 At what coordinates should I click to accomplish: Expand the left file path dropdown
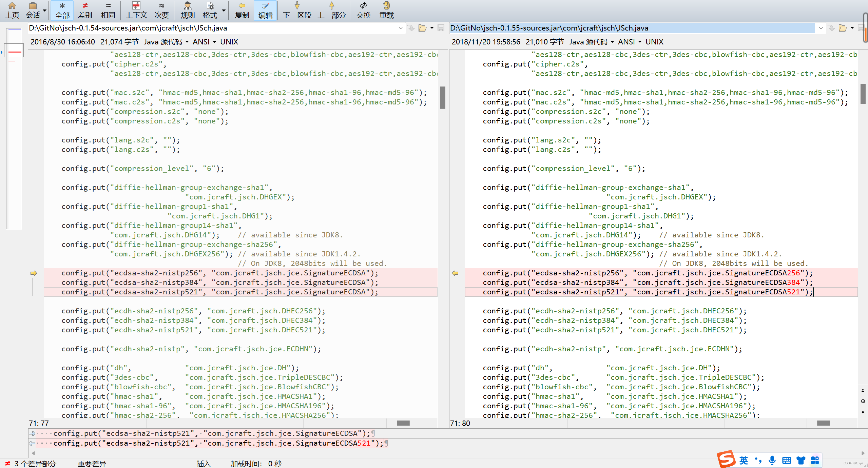[x=401, y=28]
